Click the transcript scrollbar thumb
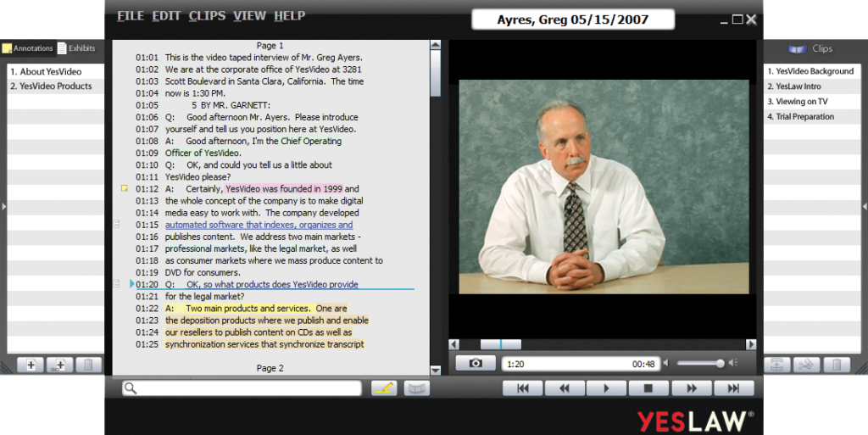The height and width of the screenshot is (435, 868). [435, 74]
